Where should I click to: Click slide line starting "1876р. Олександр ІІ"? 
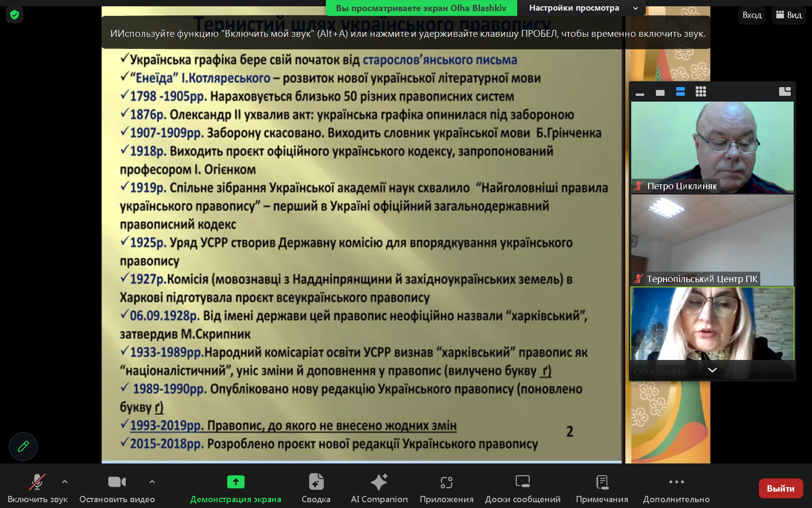(347, 115)
